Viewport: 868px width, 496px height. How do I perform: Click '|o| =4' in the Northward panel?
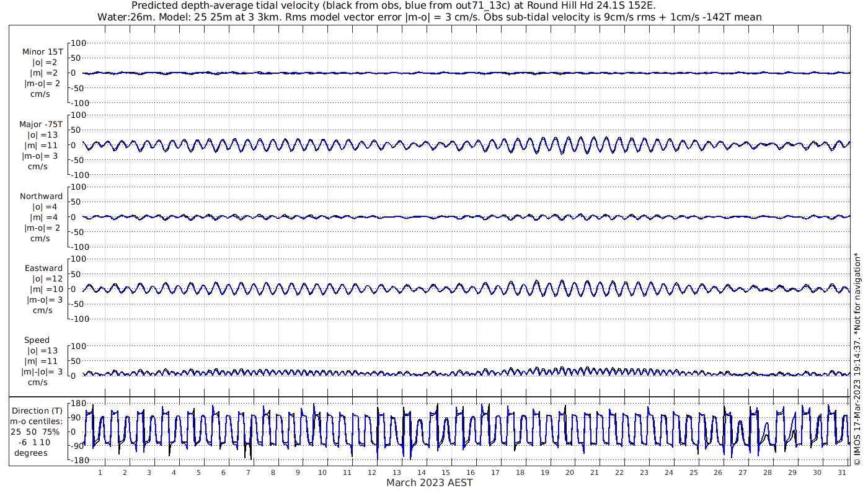[45, 206]
